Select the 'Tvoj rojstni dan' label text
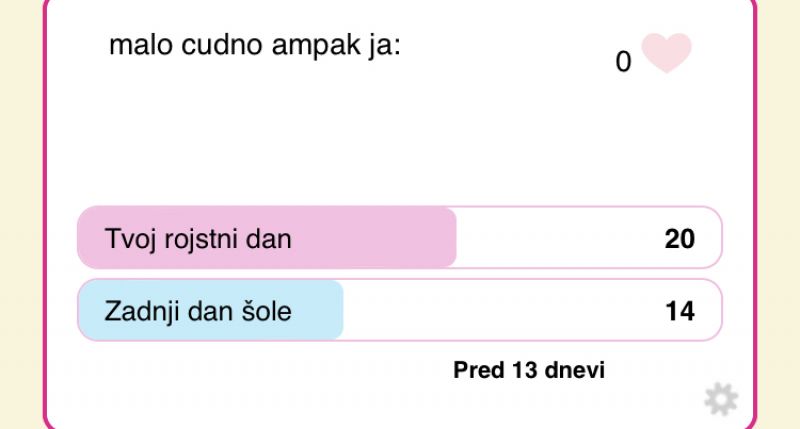The image size is (800, 429). (x=198, y=239)
